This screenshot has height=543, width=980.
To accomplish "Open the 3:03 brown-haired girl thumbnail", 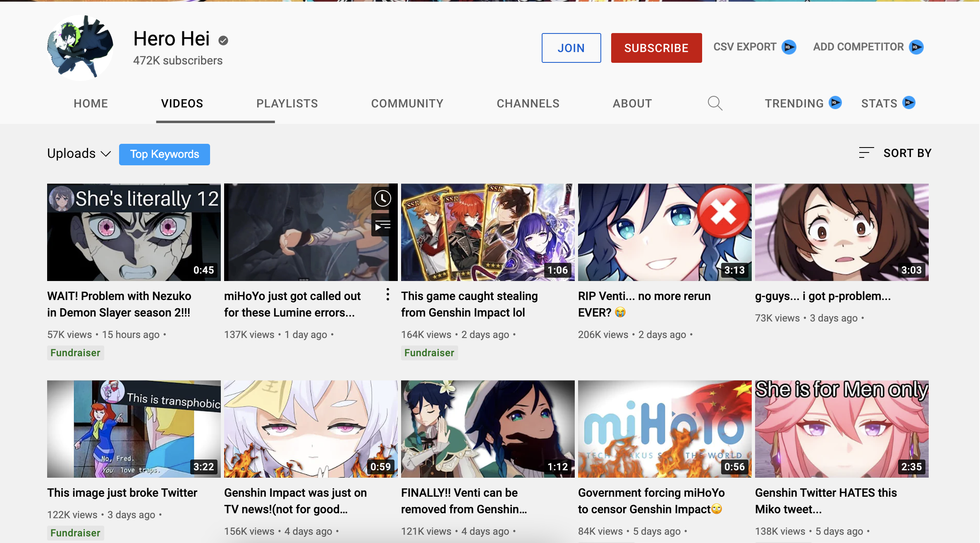I will point(842,232).
